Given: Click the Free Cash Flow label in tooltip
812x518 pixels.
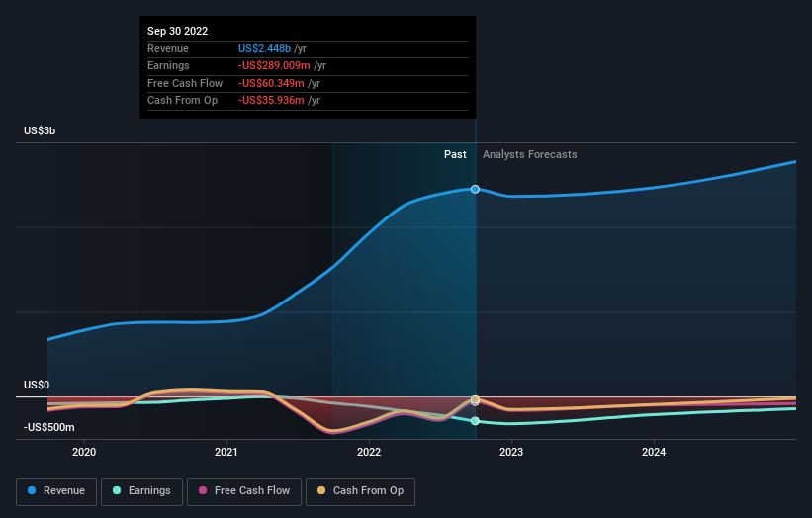Looking at the screenshot, I should [185, 83].
